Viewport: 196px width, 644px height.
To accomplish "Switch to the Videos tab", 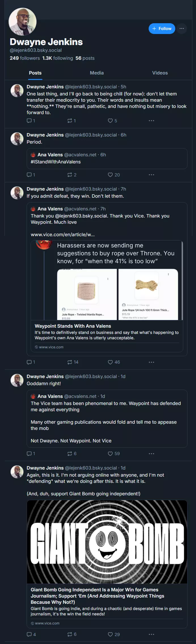I will click(x=160, y=73).
